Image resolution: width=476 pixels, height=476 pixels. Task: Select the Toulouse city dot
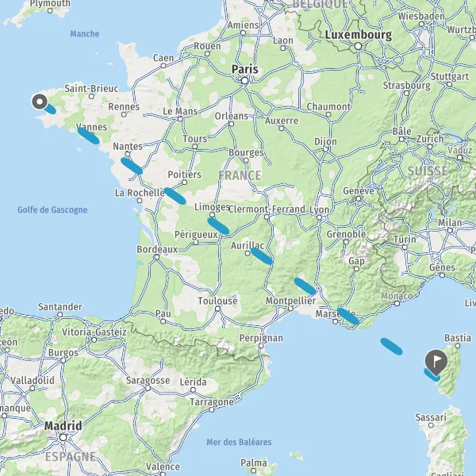[217, 309]
